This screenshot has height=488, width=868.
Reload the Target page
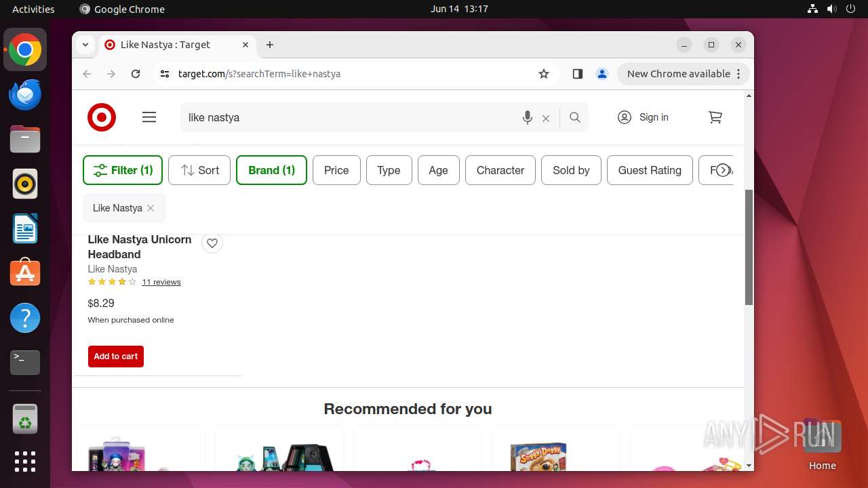point(136,74)
